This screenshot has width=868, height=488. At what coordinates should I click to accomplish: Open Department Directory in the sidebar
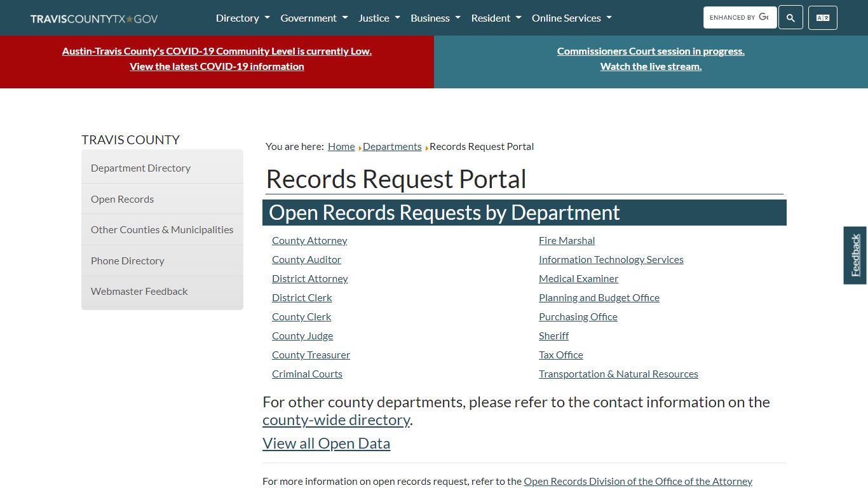click(162, 168)
